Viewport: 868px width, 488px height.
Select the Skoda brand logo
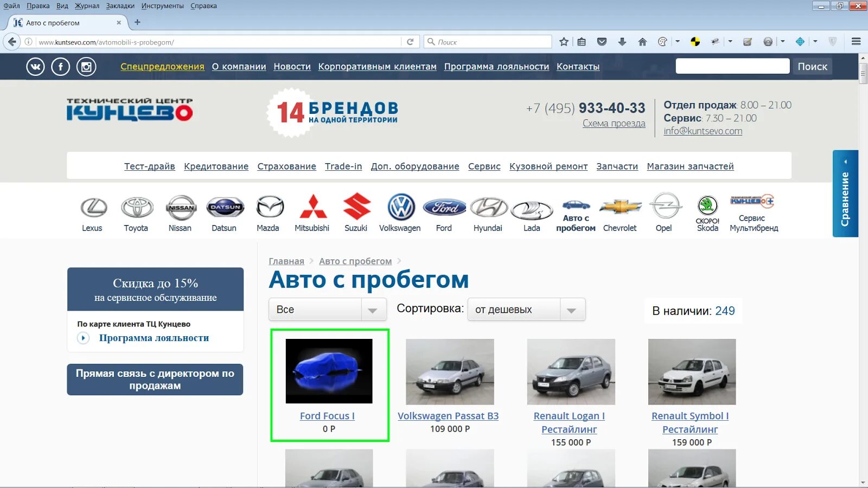[x=707, y=206]
